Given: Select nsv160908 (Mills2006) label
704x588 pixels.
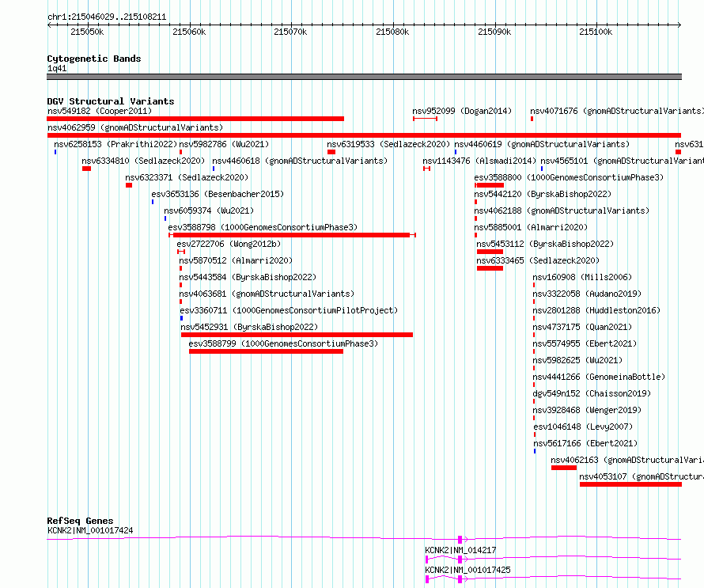Looking at the screenshot, I should pyautogui.click(x=582, y=277).
